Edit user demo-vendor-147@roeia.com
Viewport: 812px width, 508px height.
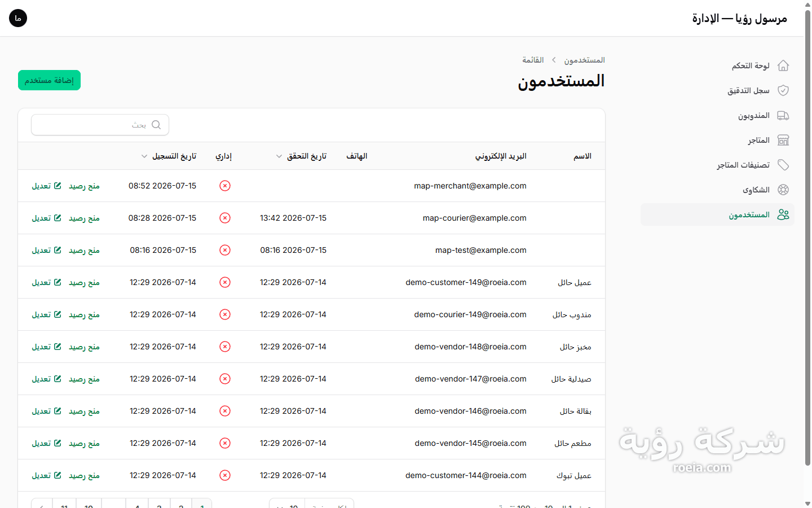tap(46, 379)
